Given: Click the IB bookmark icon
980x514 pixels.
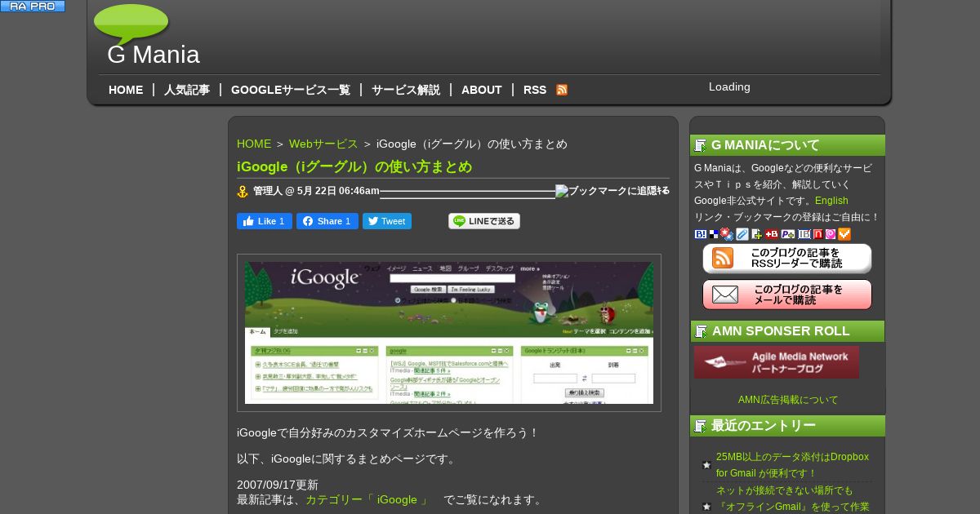Looking at the screenshot, I should tap(804, 234).
